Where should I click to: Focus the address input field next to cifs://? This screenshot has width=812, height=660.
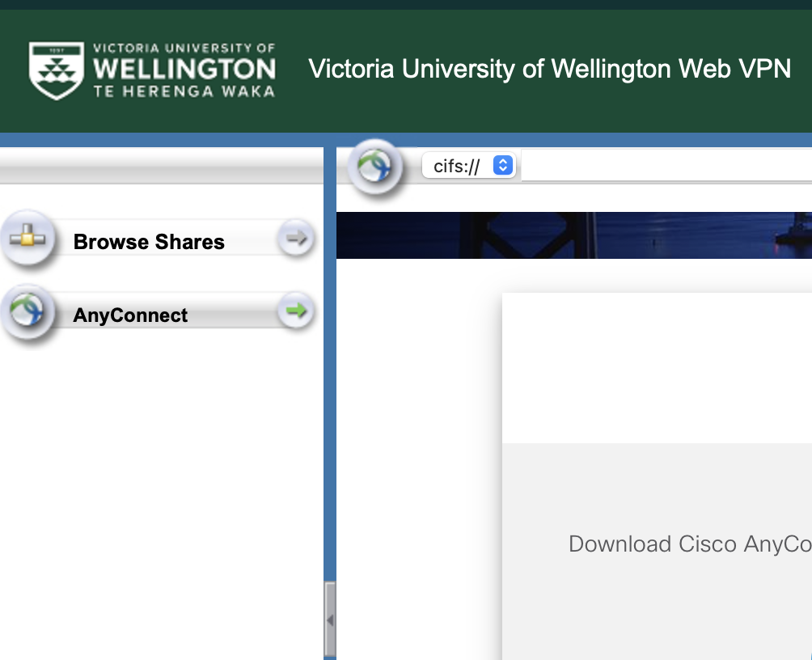tap(665, 166)
